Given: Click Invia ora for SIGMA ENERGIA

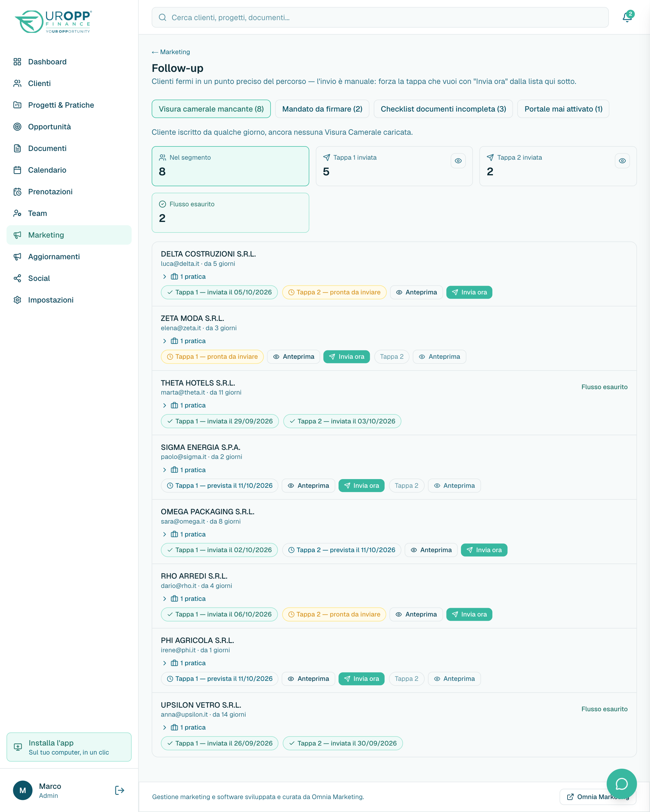Looking at the screenshot, I should pyautogui.click(x=361, y=485).
